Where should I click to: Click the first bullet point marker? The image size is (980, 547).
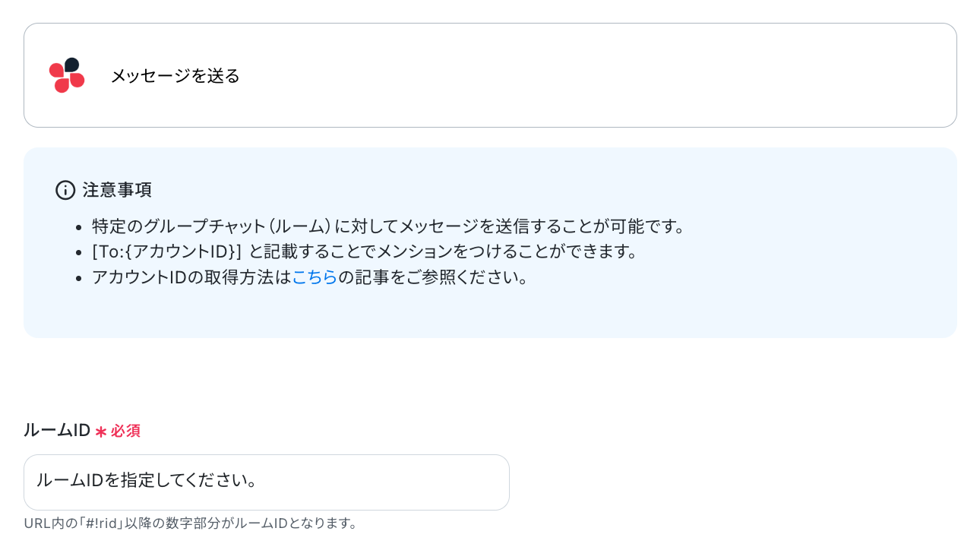(80, 227)
